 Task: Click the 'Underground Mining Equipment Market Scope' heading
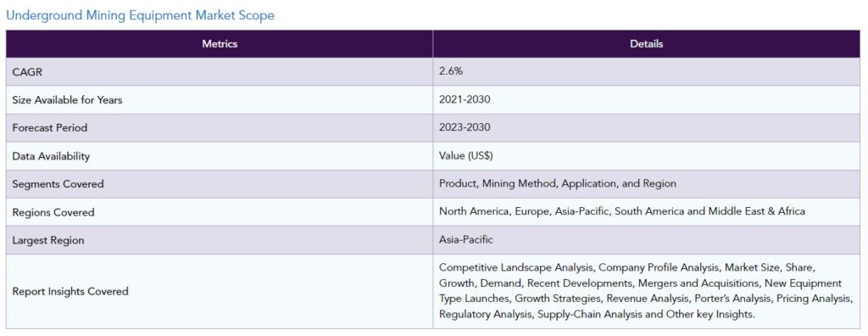140,15
